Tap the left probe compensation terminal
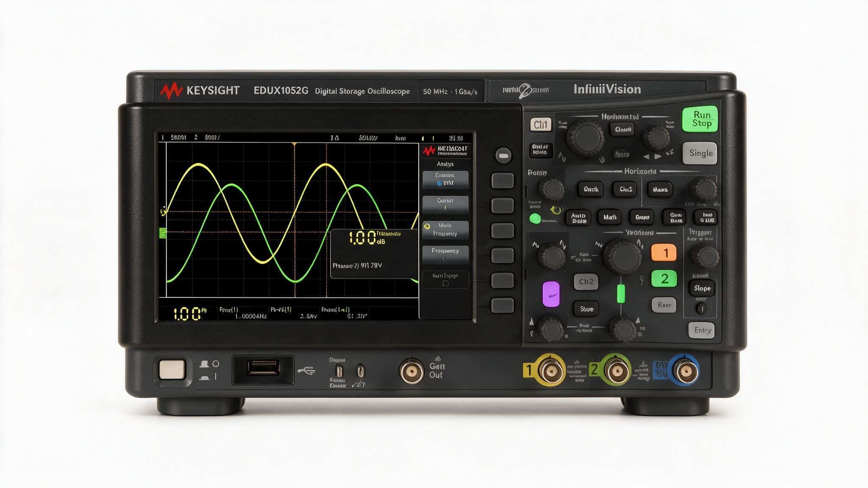The height and width of the screenshot is (488, 868). point(339,372)
